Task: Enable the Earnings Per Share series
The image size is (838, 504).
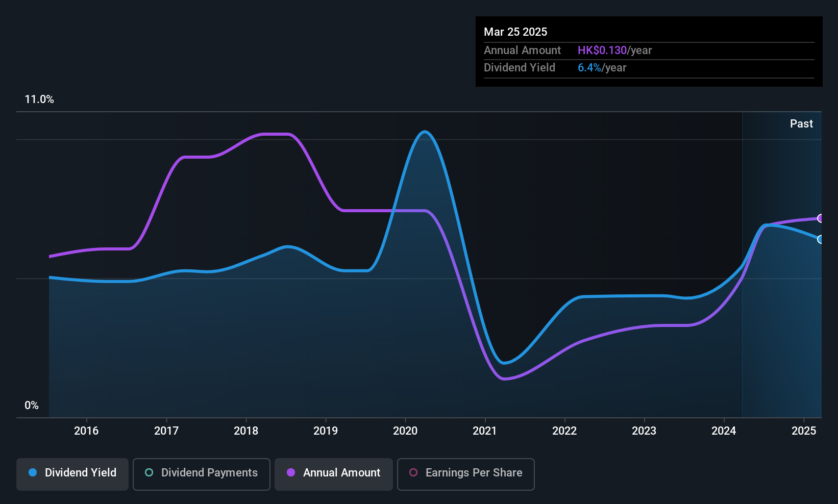Action: tap(466, 474)
